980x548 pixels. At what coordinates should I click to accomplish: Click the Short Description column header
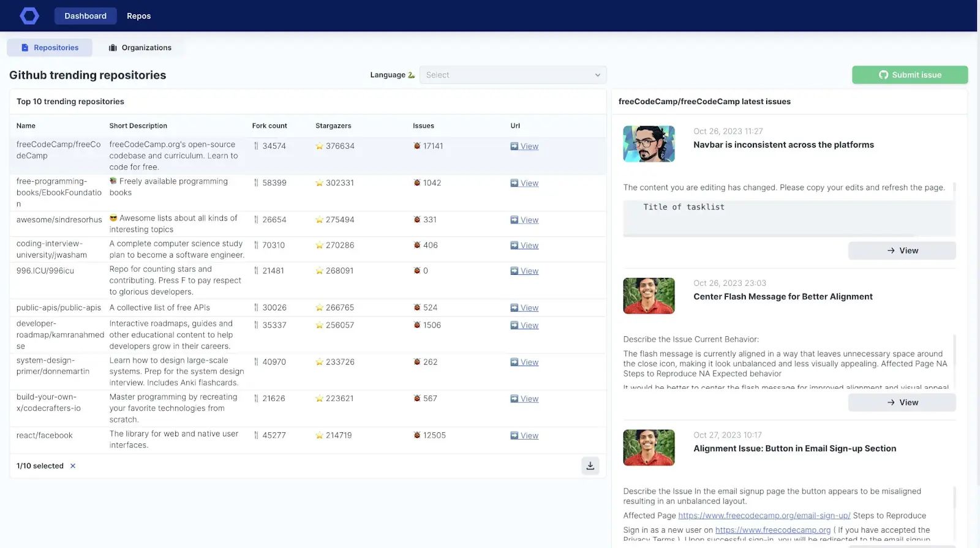(138, 126)
